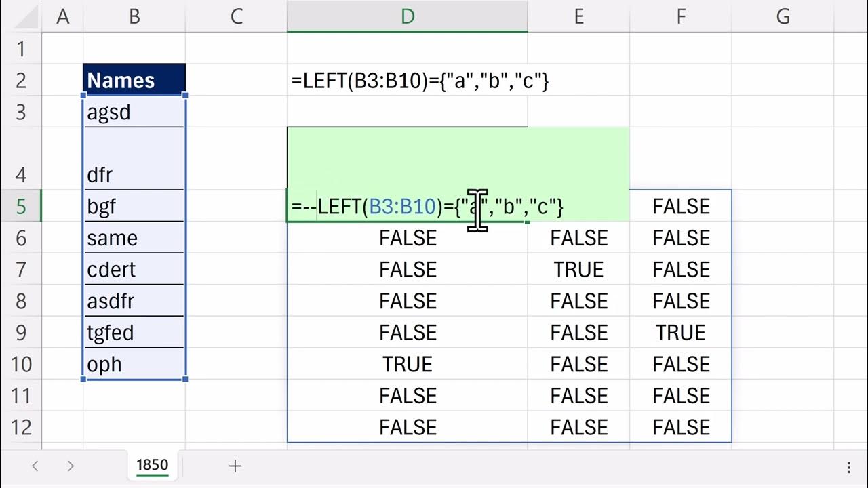Viewport: 868px width, 488px height.
Task: Switch to the 1850 sheet tab
Action: point(152,465)
